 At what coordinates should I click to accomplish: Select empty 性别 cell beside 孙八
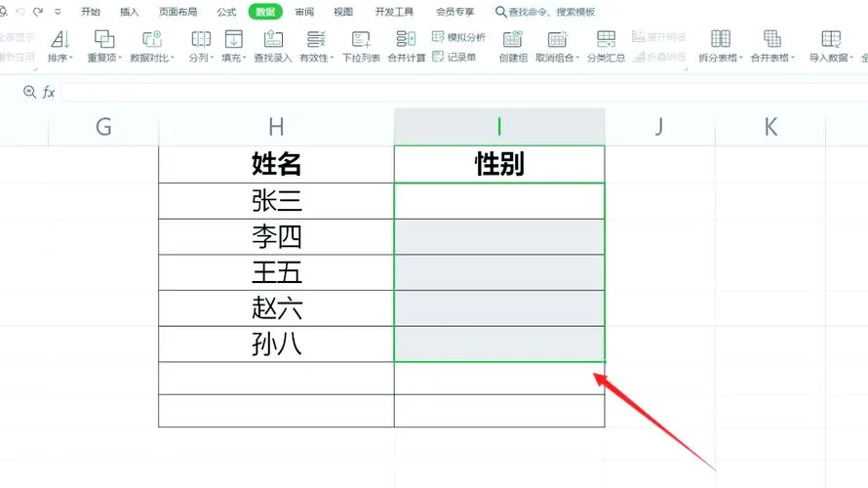(499, 344)
